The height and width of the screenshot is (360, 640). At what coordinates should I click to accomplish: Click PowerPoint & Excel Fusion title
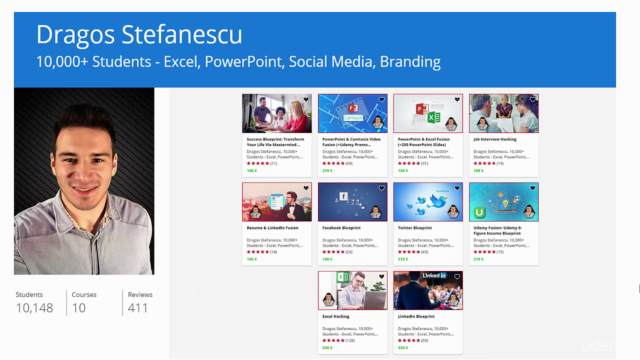(424, 142)
